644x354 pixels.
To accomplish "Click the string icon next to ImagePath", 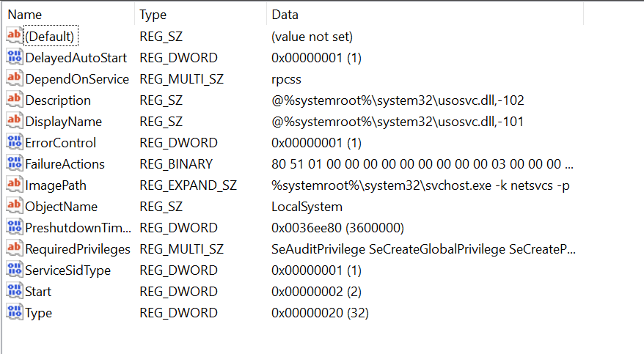I will click(14, 185).
